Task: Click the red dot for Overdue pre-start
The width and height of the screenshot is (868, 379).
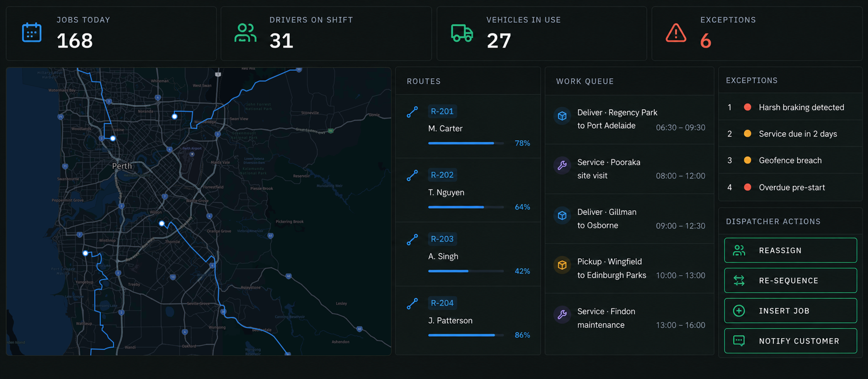Action: (x=747, y=187)
